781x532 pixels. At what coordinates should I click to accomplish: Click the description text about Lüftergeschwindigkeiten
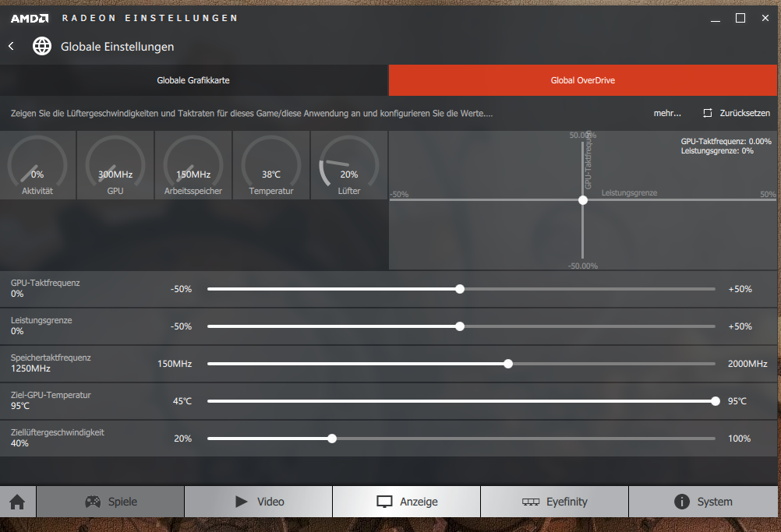(252, 114)
